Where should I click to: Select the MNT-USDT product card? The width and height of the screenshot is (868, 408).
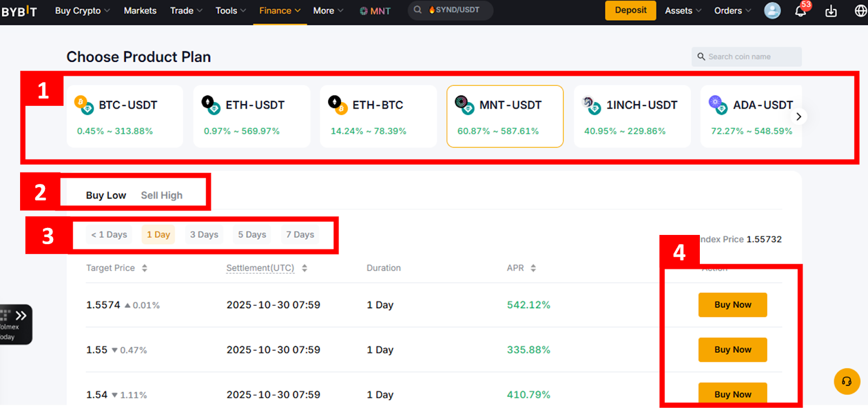[x=505, y=116]
